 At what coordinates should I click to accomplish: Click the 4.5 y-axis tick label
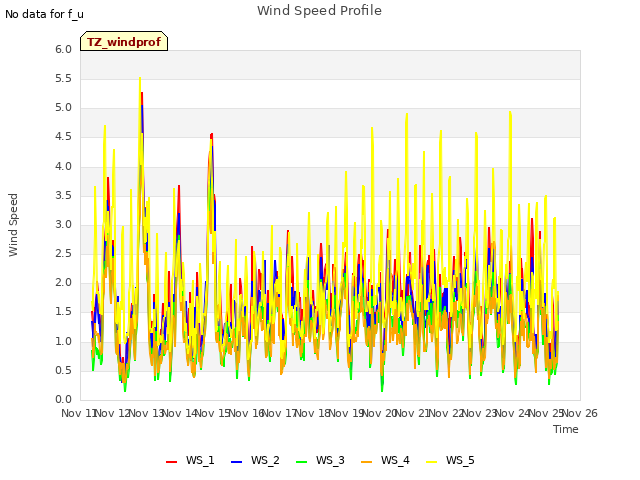click(x=63, y=137)
